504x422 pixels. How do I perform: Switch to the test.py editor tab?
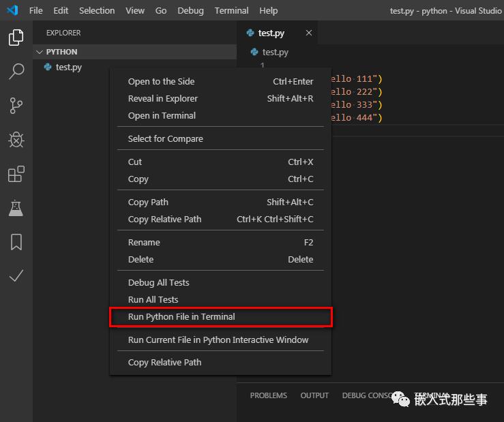(277, 33)
